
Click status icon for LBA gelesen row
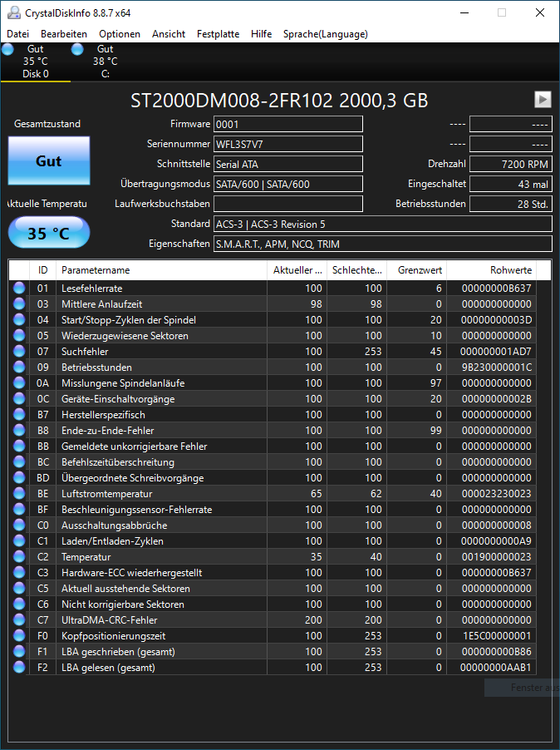pyautogui.click(x=19, y=667)
